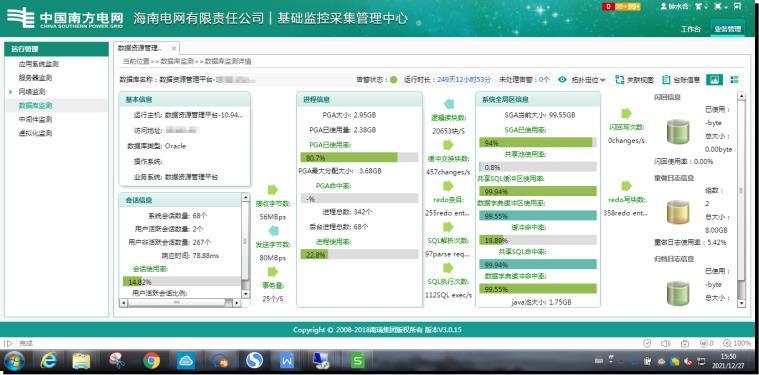Open File Explorer from taskbar

(81, 360)
